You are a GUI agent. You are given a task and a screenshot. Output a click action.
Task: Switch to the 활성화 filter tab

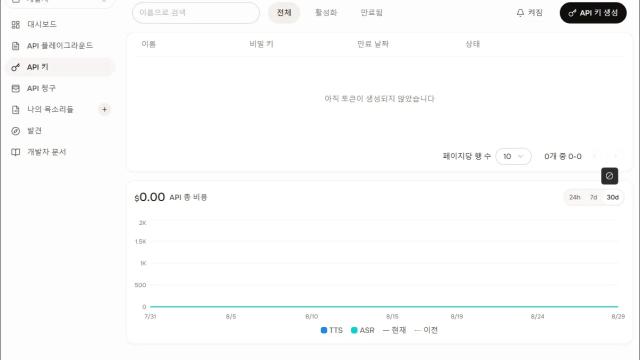pos(326,13)
